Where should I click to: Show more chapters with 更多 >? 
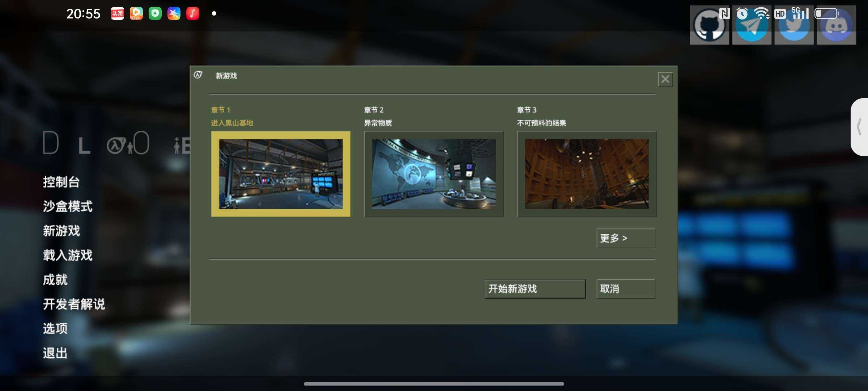point(625,238)
